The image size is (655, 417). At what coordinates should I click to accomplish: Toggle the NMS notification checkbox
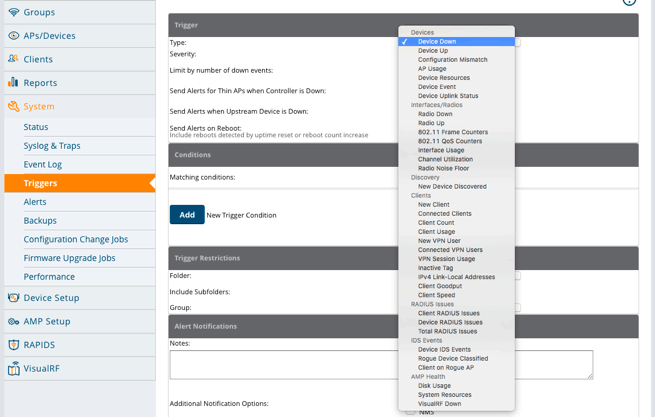coord(410,410)
